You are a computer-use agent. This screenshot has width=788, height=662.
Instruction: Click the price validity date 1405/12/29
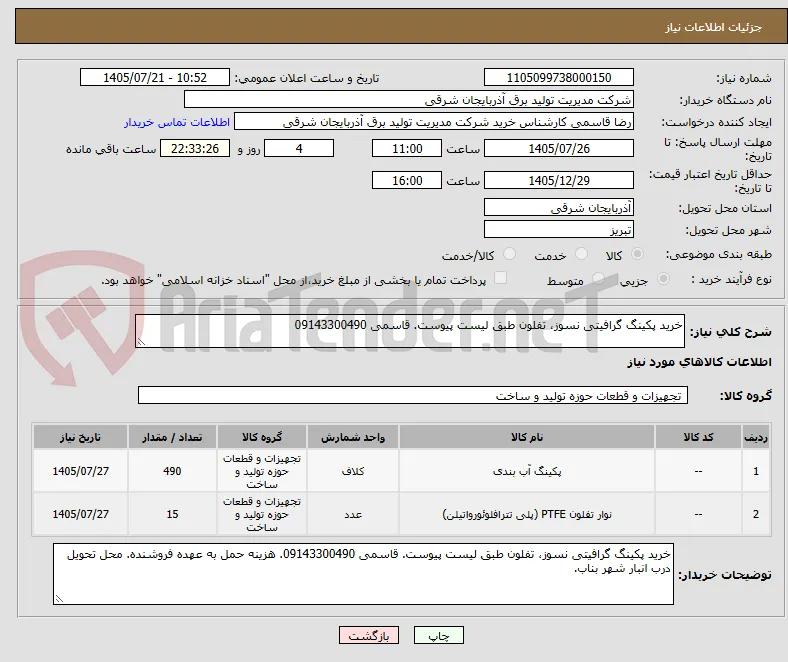pos(558,180)
